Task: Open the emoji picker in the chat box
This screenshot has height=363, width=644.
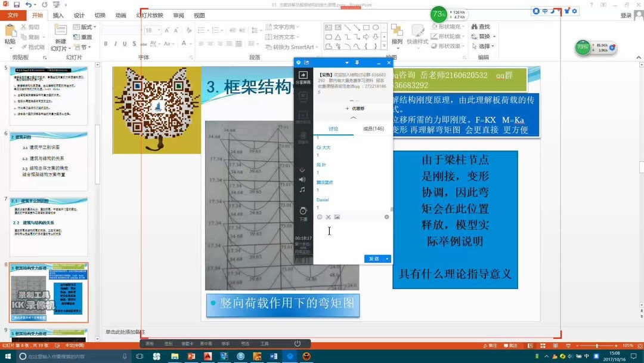Action: (x=320, y=216)
